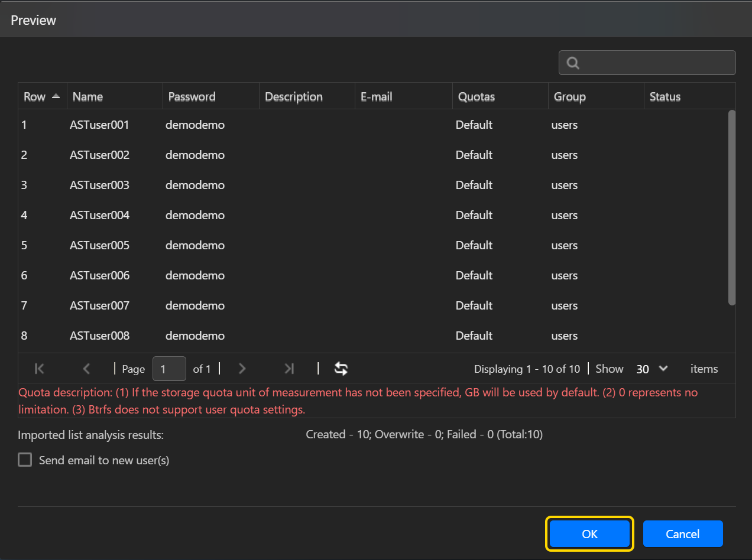Enable Send email to new user(s)

(x=25, y=460)
